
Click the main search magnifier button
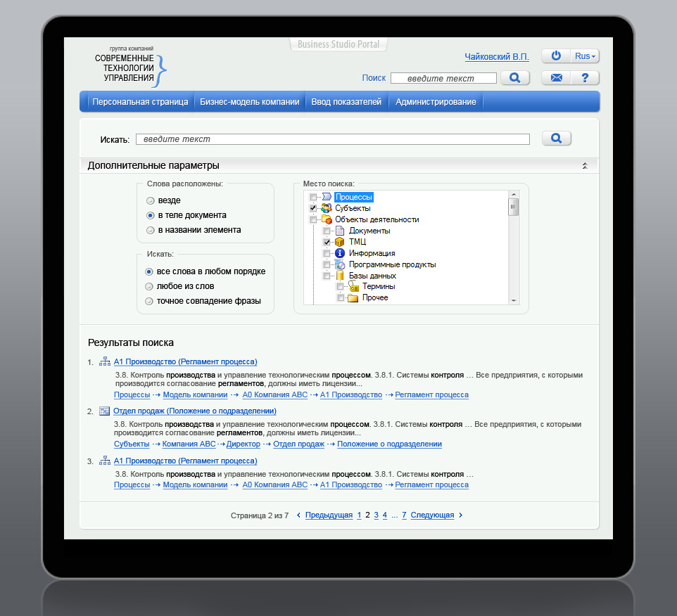pyautogui.click(x=557, y=138)
